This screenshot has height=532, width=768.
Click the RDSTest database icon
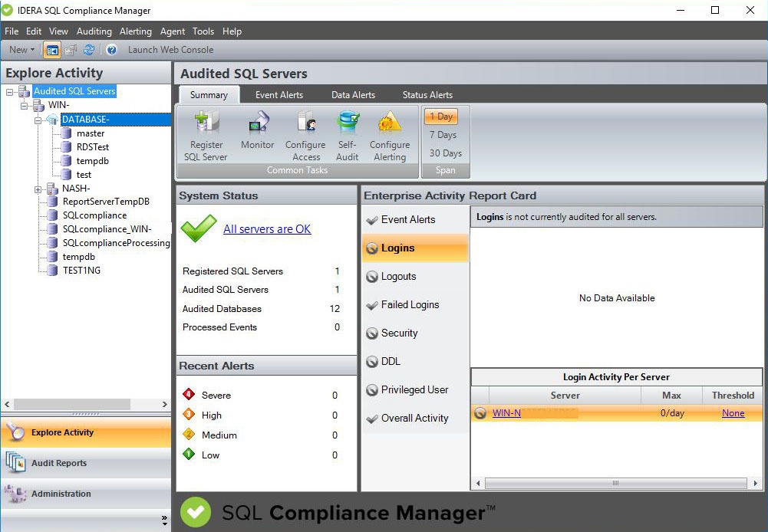pyautogui.click(x=67, y=147)
